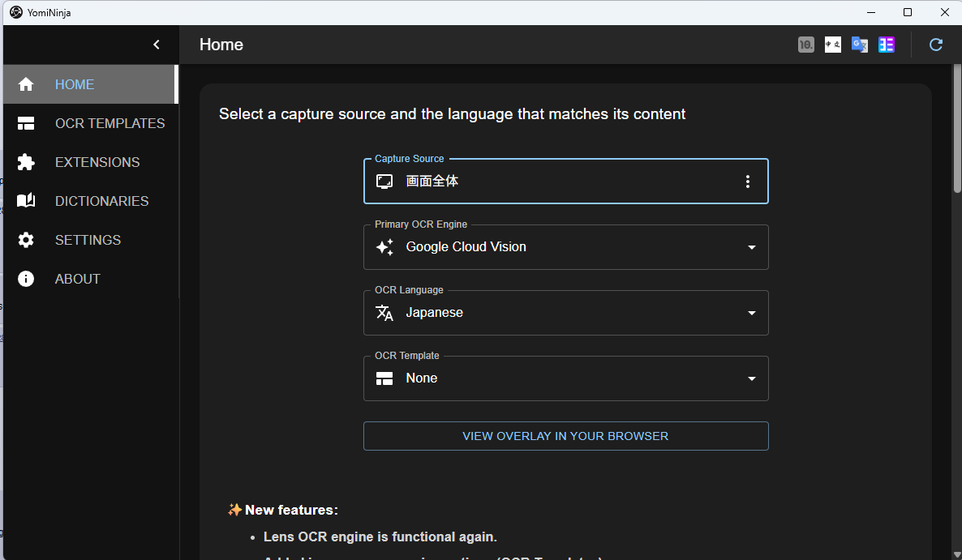962x560 pixels.
Task: Open SETTINGS from the sidebar
Action: coord(88,240)
